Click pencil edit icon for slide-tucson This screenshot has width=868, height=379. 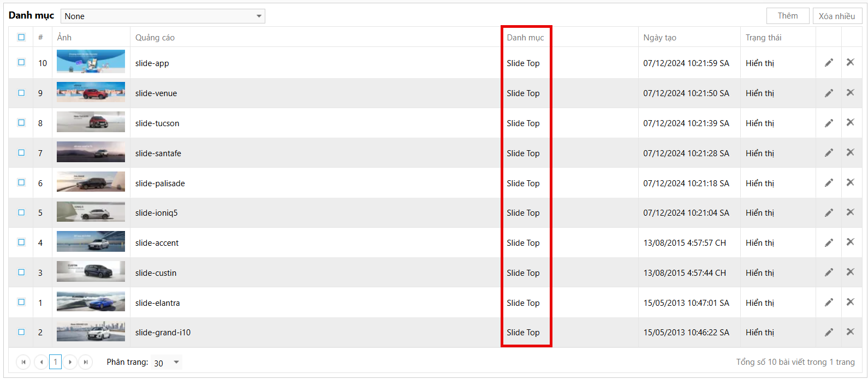[x=828, y=123]
